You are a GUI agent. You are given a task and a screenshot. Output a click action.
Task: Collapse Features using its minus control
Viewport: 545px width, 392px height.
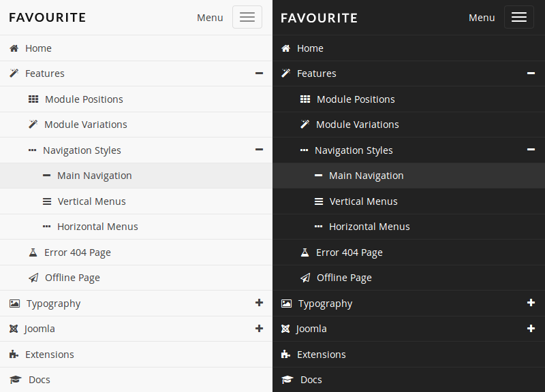point(259,73)
